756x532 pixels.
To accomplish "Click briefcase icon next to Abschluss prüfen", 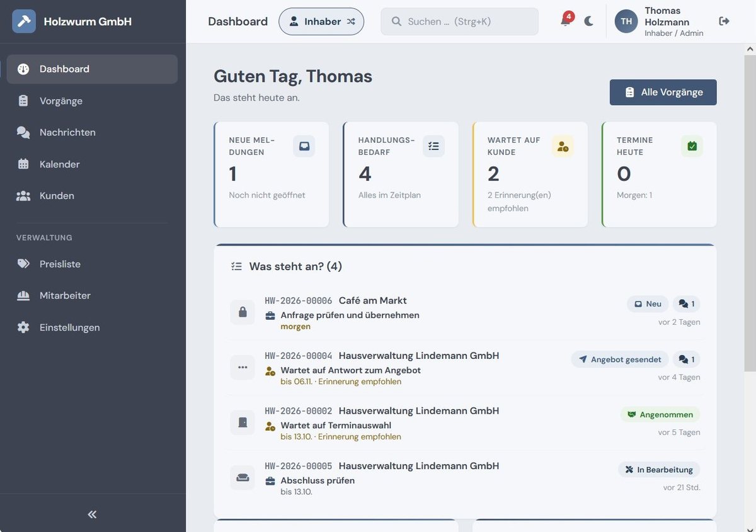I will [270, 481].
